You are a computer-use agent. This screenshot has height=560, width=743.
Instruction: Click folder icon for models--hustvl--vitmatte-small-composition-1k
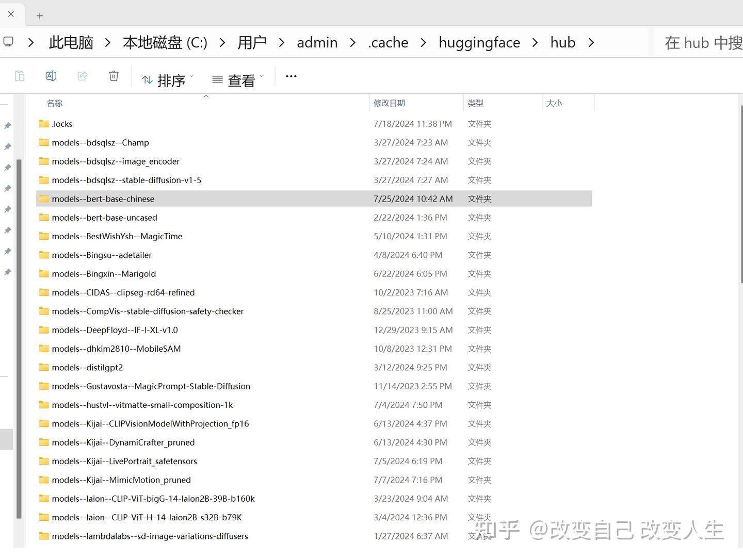[44, 405]
